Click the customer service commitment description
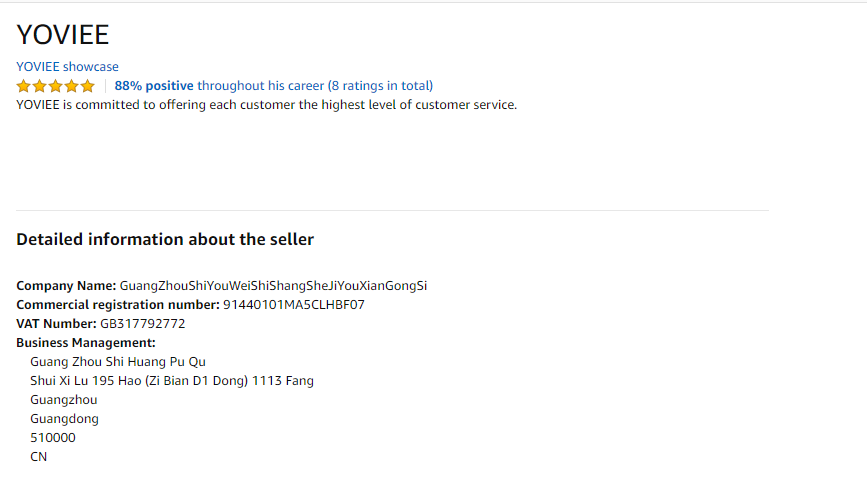The height and width of the screenshot is (479, 867). click(x=266, y=105)
